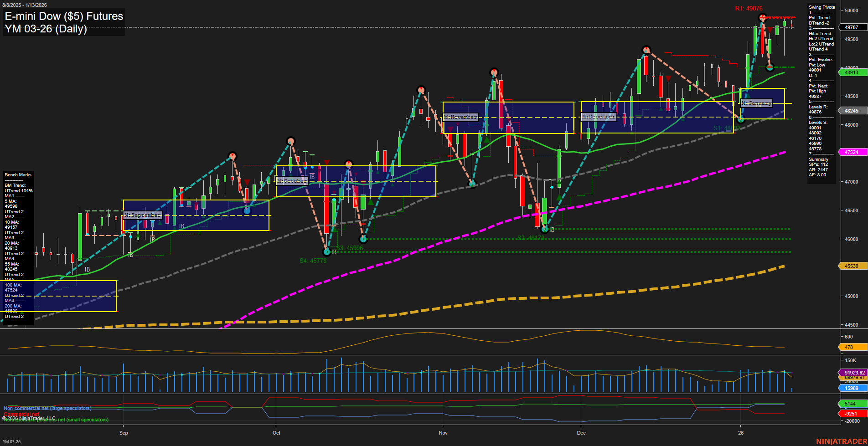Click the © 2026 NinjaTrader, LLC copyright text

coord(29,418)
